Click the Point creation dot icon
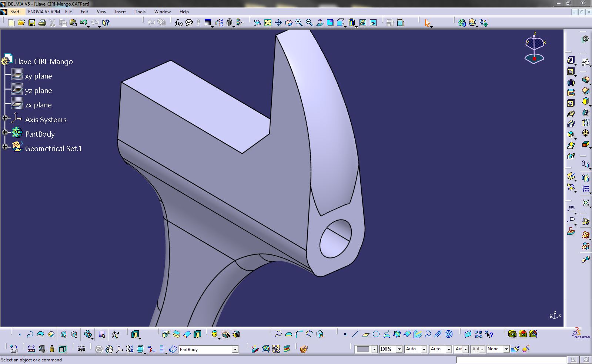Viewport: 592px width, 364px height. point(345,334)
